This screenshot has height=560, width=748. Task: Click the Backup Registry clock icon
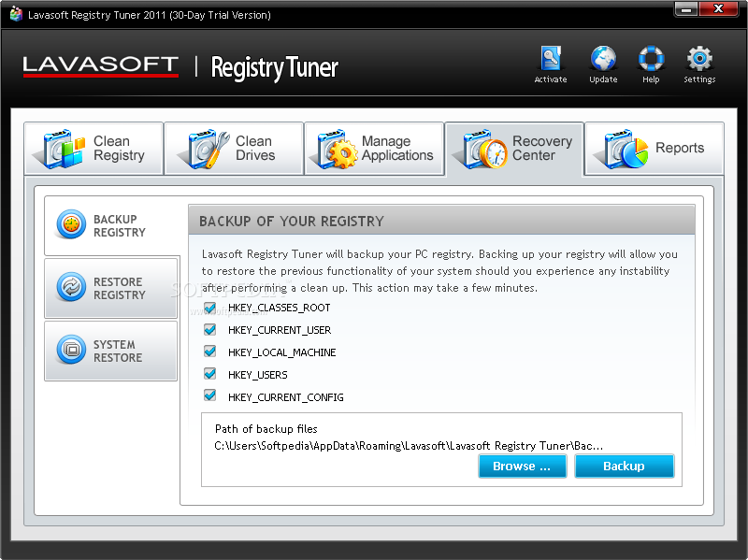[x=71, y=224]
